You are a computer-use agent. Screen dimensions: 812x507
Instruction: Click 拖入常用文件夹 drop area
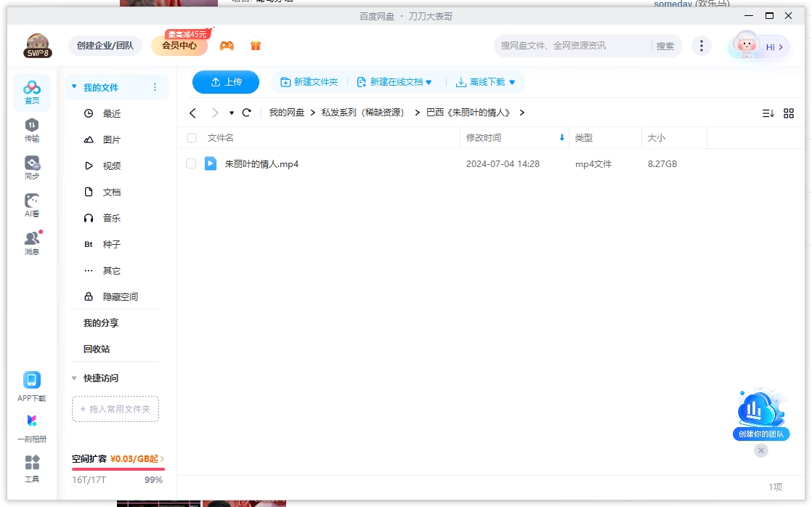115,409
